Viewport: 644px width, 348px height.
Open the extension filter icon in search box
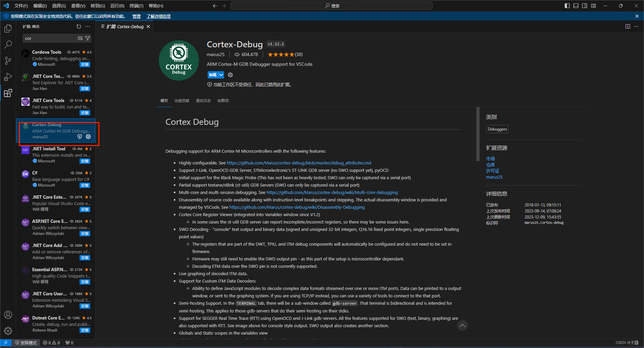[87, 38]
